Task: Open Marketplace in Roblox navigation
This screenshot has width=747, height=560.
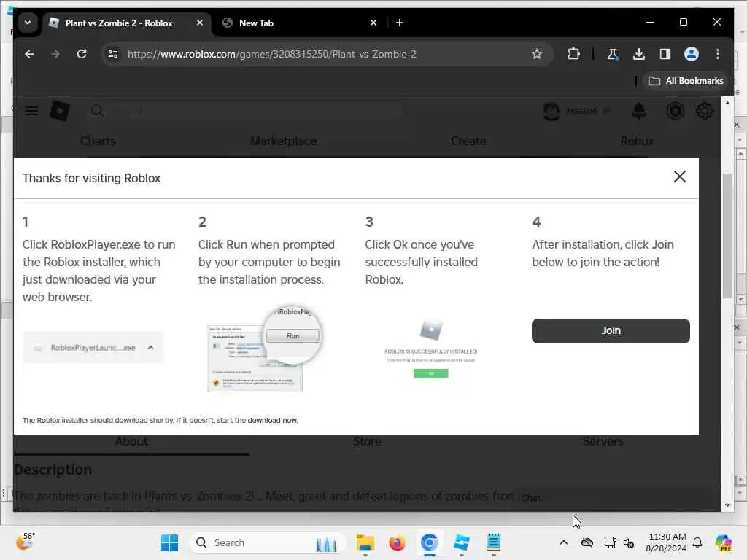Action: pyautogui.click(x=284, y=141)
